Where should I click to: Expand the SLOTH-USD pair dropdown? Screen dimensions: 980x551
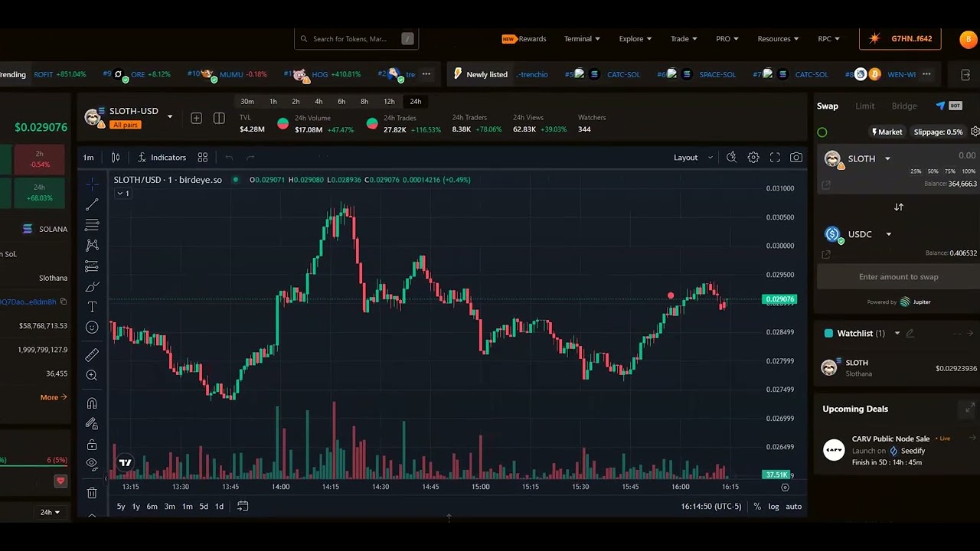(170, 117)
